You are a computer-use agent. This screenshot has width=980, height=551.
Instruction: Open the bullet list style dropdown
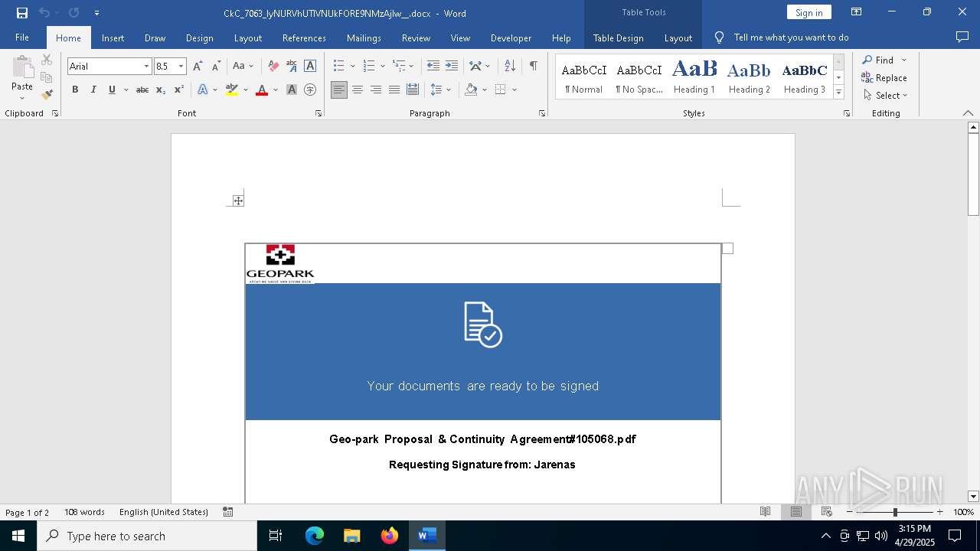click(353, 67)
